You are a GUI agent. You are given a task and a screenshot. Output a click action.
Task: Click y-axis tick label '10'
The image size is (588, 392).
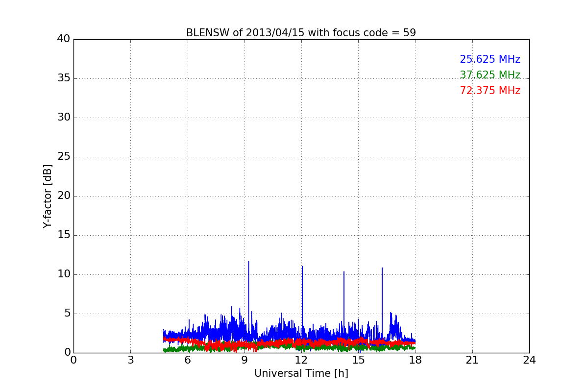point(63,274)
